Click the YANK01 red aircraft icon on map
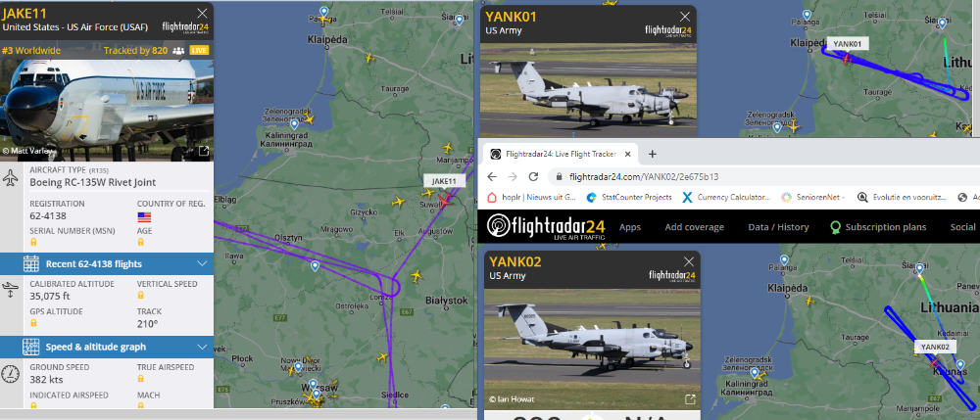Screen dimensions: 980x420 click(847, 60)
